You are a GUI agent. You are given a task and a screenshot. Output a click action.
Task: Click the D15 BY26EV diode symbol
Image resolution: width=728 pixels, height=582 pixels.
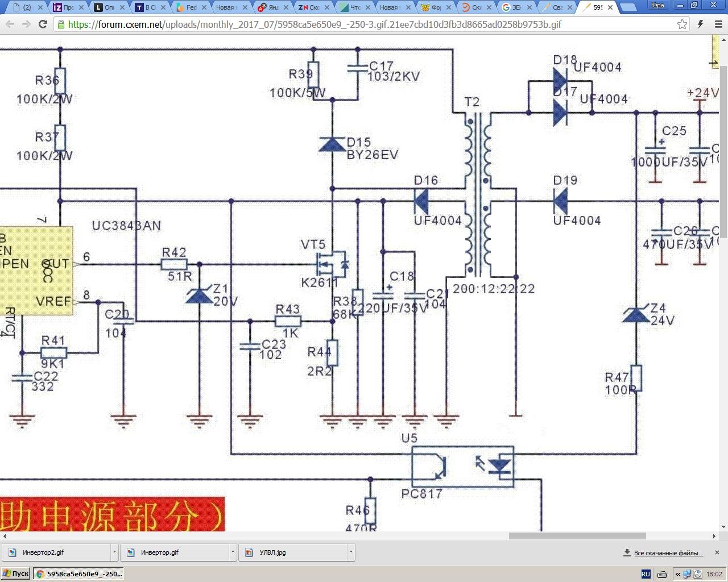(x=332, y=144)
